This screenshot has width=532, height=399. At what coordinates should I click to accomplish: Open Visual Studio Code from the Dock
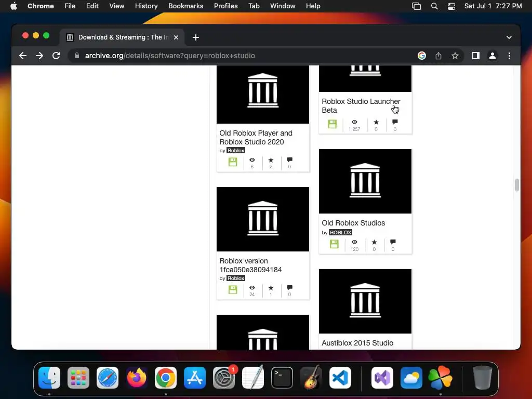point(340,377)
